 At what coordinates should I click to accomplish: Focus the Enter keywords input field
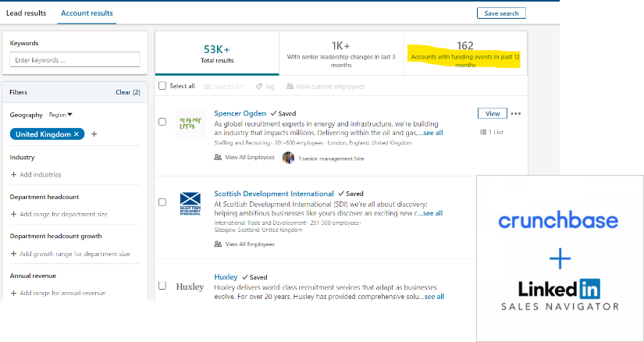tap(75, 59)
